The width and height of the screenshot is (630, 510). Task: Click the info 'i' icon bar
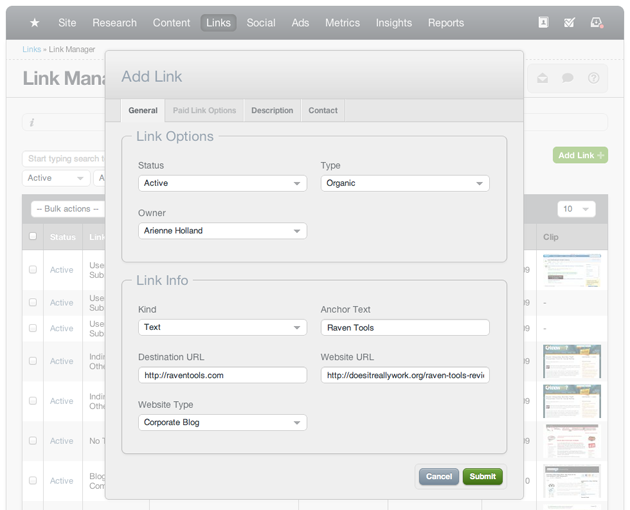point(32,122)
